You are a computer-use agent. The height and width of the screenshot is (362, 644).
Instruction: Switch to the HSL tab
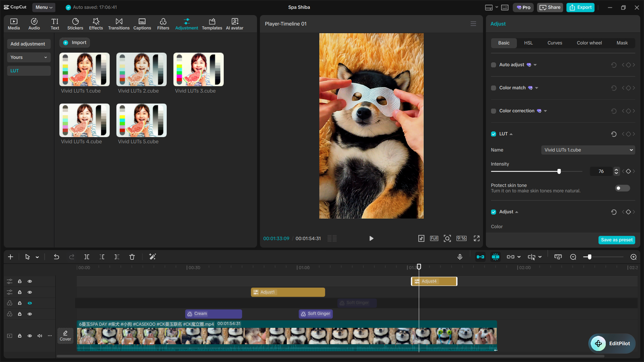pos(528,43)
